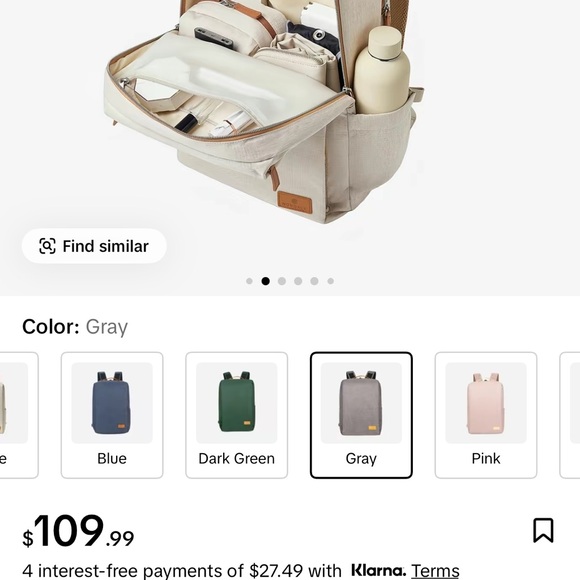This screenshot has width=580, height=580.
Task: Jump to the fifth carousel image dot
Action: 314,281
